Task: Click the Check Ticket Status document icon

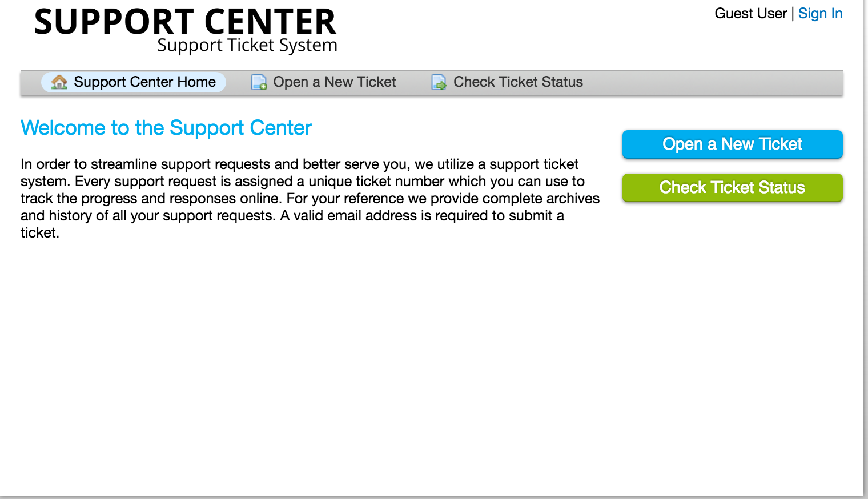Action: pyautogui.click(x=438, y=83)
